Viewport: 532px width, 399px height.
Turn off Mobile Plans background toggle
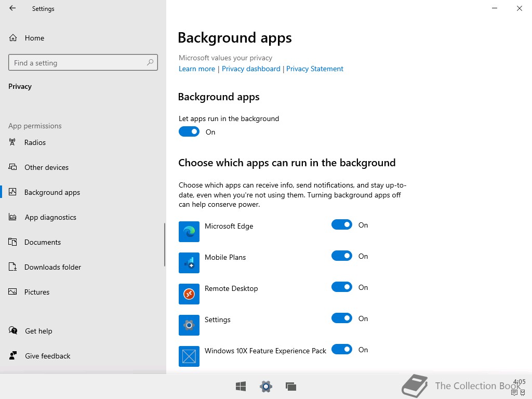point(342,256)
